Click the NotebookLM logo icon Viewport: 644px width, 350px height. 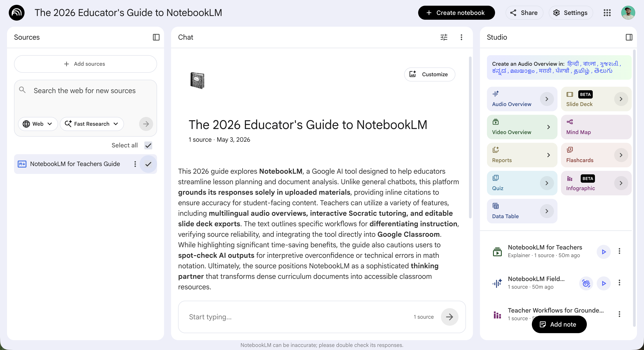tap(16, 12)
